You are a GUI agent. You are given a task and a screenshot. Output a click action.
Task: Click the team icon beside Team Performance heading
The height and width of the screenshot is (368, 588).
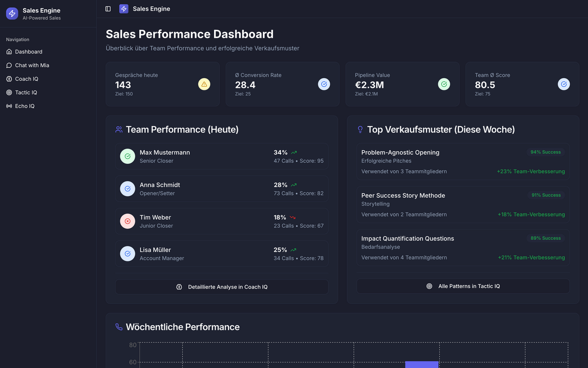click(118, 129)
